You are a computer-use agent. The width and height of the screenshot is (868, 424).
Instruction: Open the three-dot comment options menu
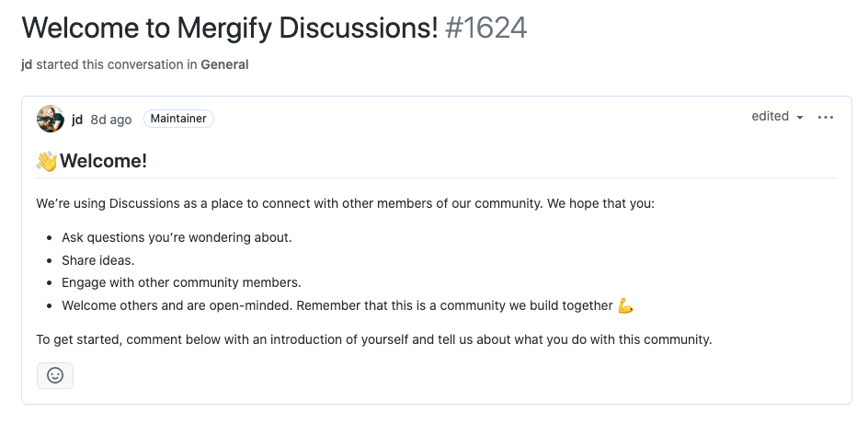pyautogui.click(x=826, y=118)
